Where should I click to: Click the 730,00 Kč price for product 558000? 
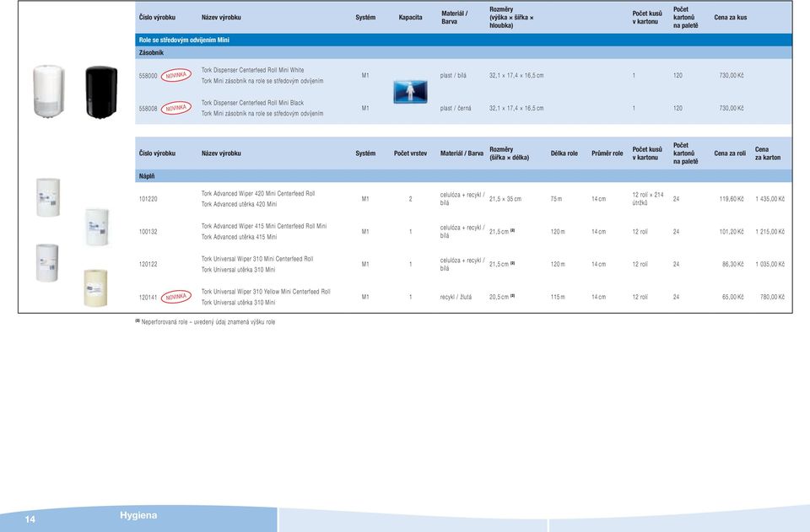coord(732,75)
